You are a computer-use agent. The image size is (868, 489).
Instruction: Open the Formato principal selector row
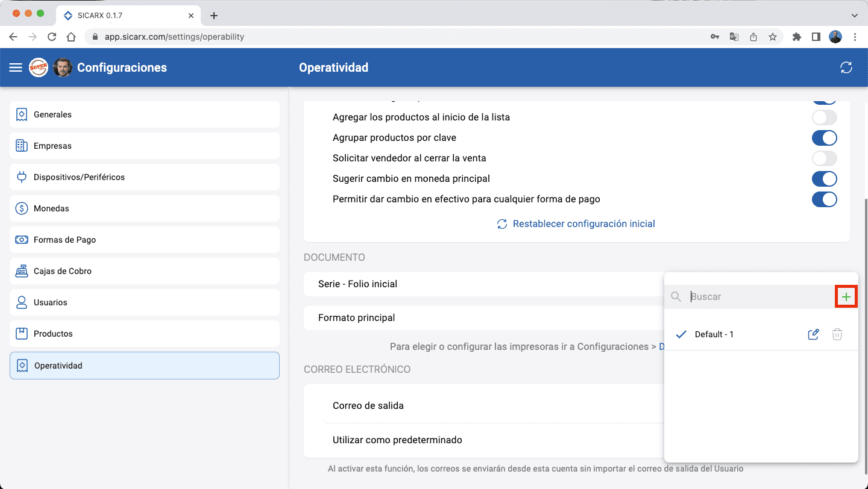click(482, 318)
